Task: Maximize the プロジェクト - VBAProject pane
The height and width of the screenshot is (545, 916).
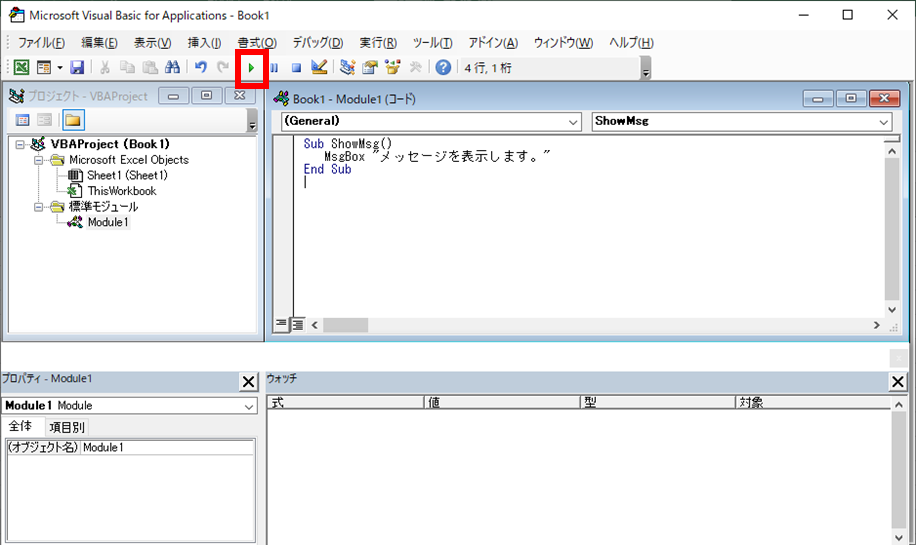Action: pyautogui.click(x=206, y=96)
